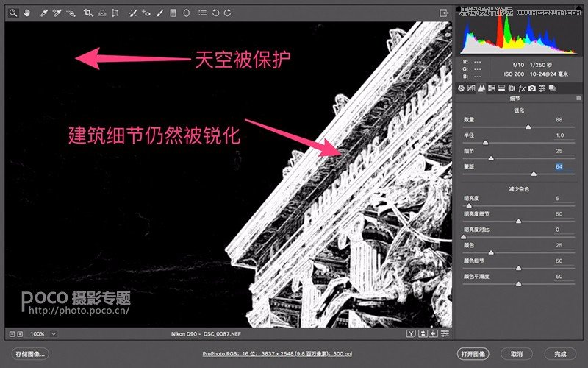Copy current settings to before
This screenshot has width=588, height=368.
[x=433, y=333]
